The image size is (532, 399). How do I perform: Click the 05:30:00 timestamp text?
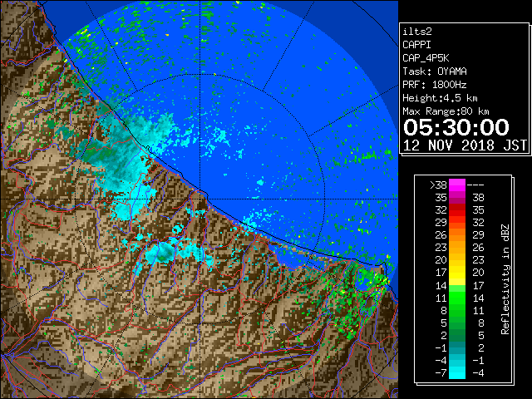(456, 127)
